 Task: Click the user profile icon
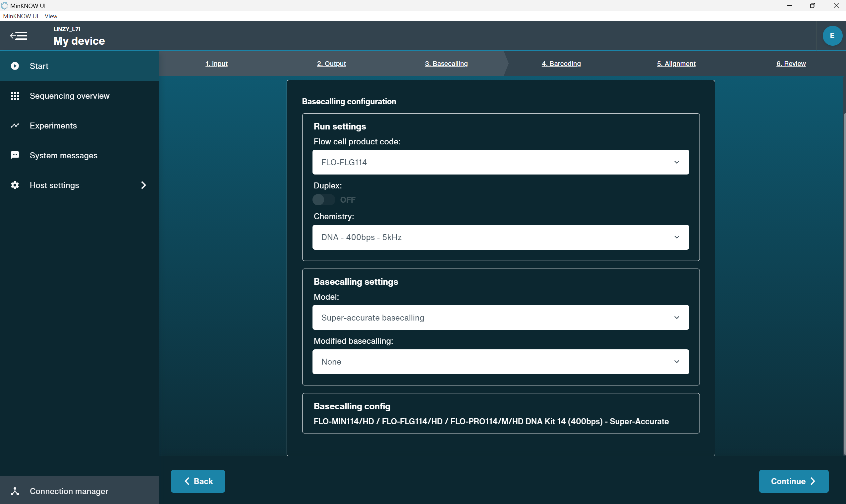point(832,35)
